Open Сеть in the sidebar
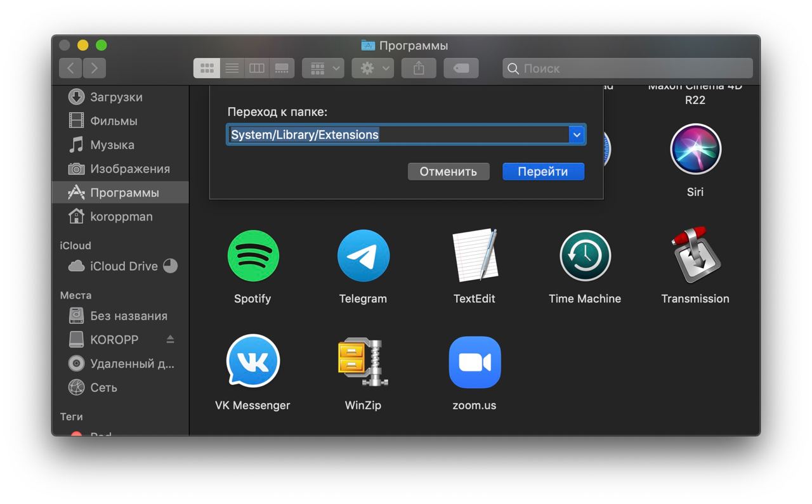Screen dimensions: 812x504 [120, 387]
